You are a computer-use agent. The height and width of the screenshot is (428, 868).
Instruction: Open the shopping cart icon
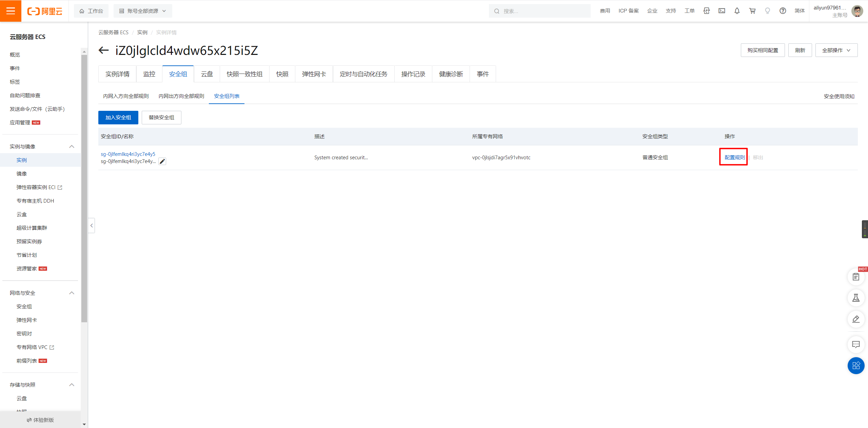click(752, 11)
